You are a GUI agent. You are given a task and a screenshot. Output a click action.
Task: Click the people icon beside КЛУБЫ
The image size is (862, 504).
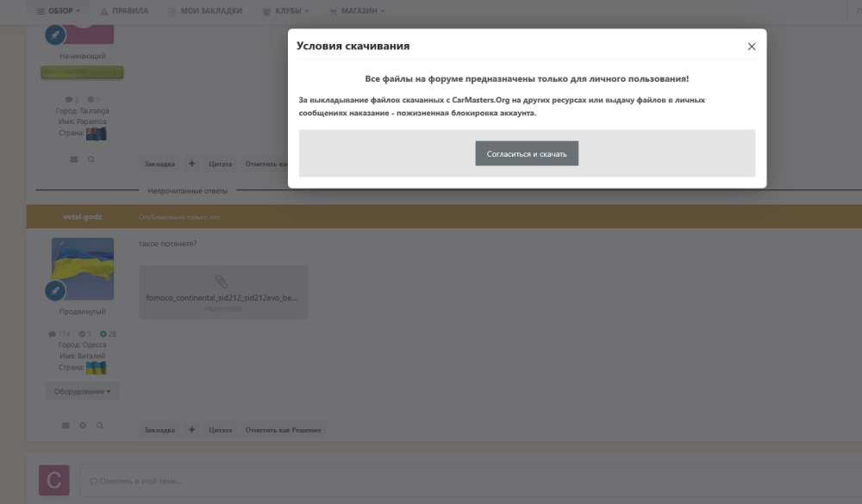pos(266,11)
